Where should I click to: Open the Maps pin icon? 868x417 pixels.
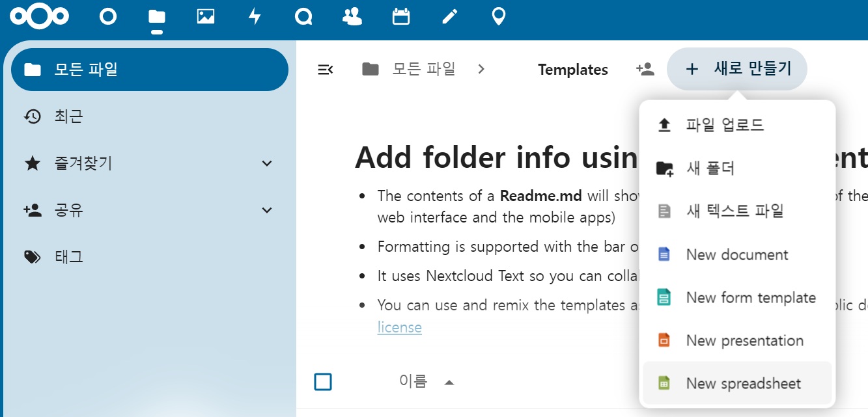(498, 17)
